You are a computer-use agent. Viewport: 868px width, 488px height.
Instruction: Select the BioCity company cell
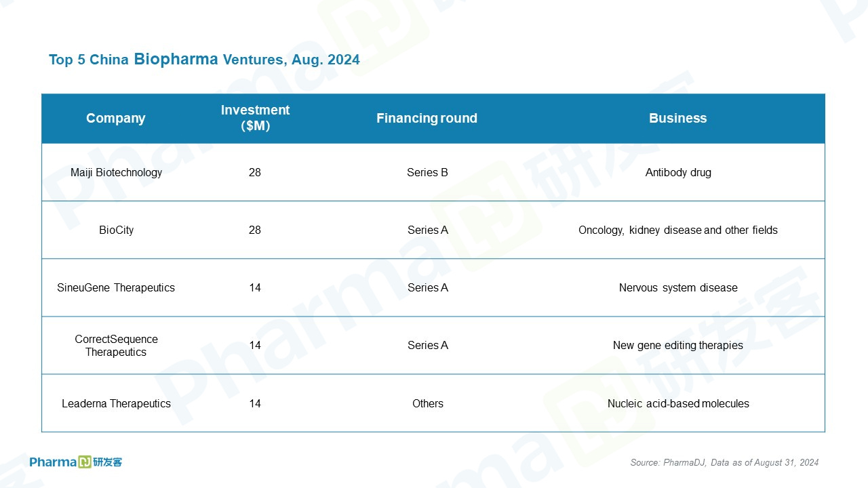pyautogui.click(x=117, y=230)
